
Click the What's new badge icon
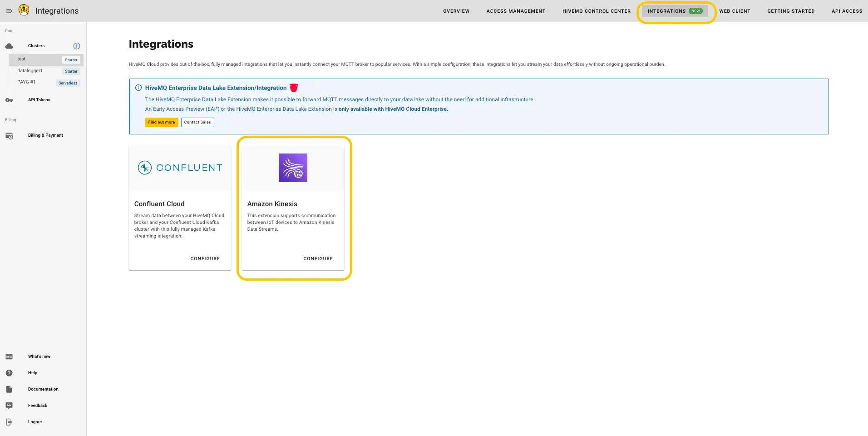click(x=9, y=357)
